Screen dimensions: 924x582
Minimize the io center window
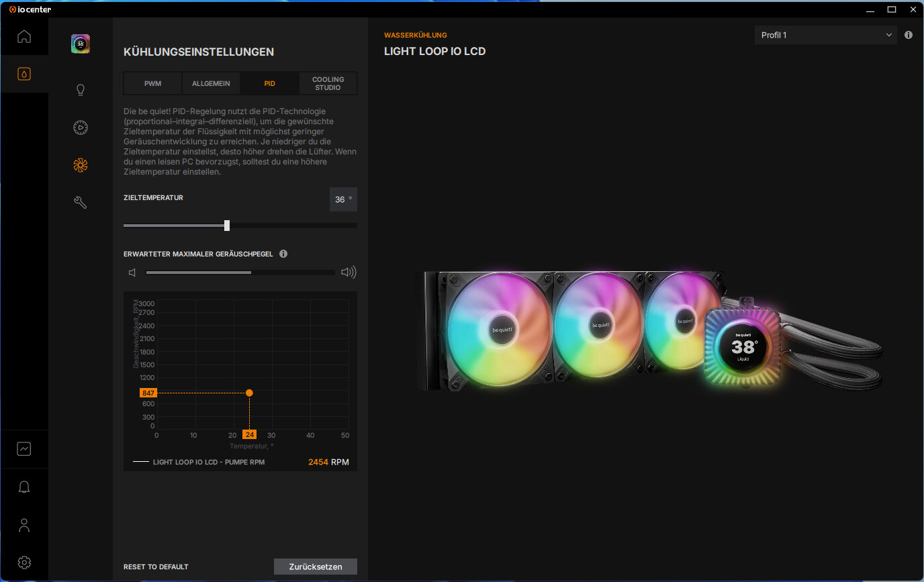point(870,9)
